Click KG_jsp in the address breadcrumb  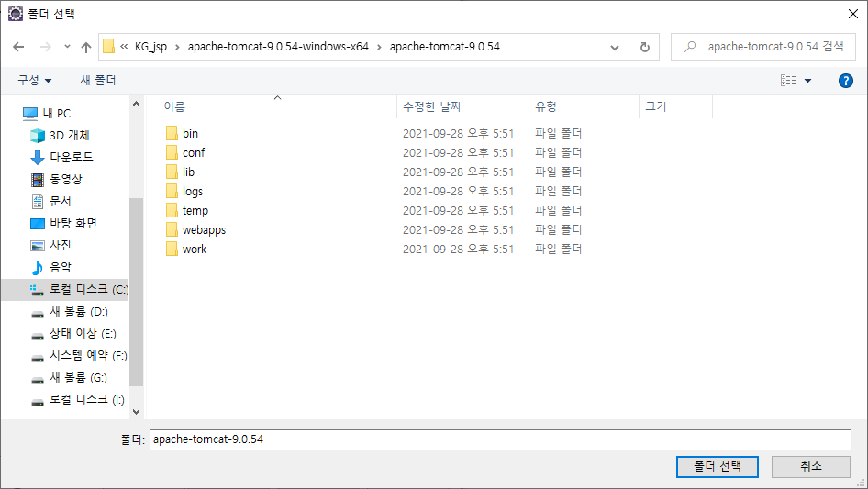coord(150,47)
